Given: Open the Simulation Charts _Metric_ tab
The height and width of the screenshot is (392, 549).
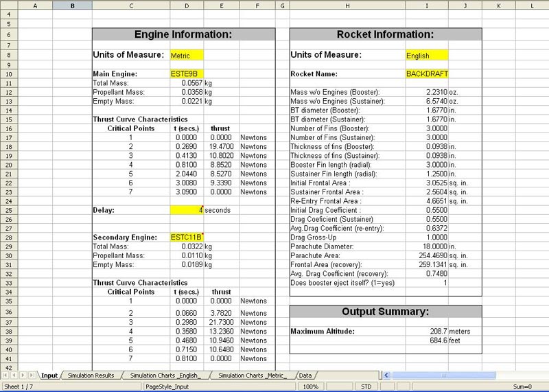Looking at the screenshot, I should pyautogui.click(x=252, y=376).
